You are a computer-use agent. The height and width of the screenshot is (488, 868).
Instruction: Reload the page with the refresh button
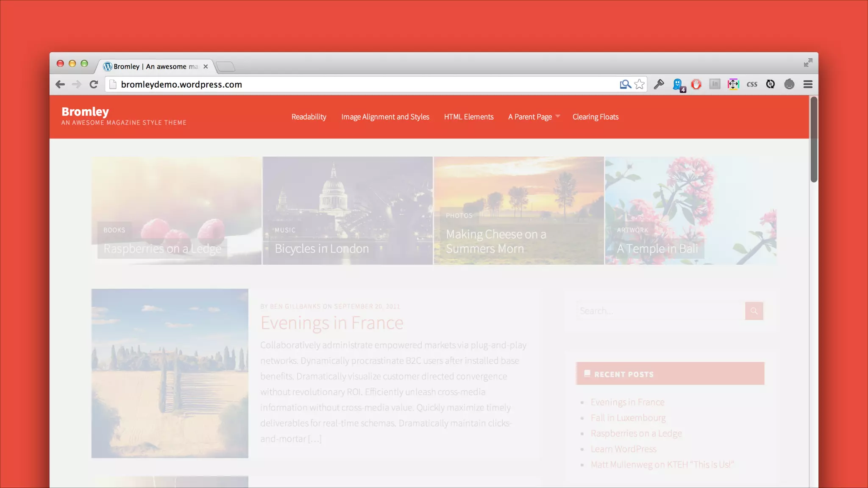coord(94,84)
